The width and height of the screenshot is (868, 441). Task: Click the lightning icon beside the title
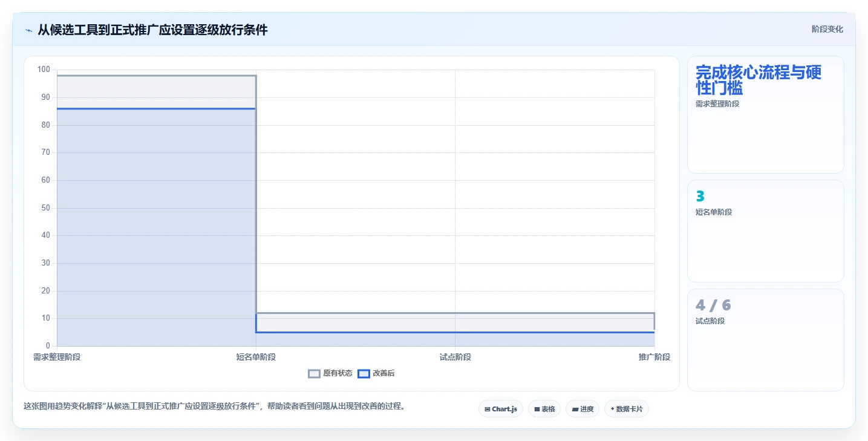(28, 30)
